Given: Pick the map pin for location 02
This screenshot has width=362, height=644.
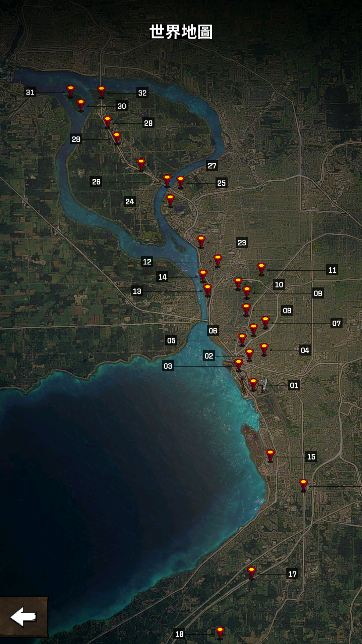Looking at the screenshot, I should click(x=249, y=355).
